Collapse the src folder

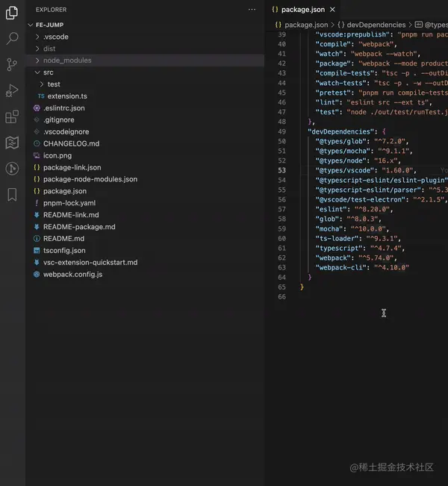[x=145, y=72]
